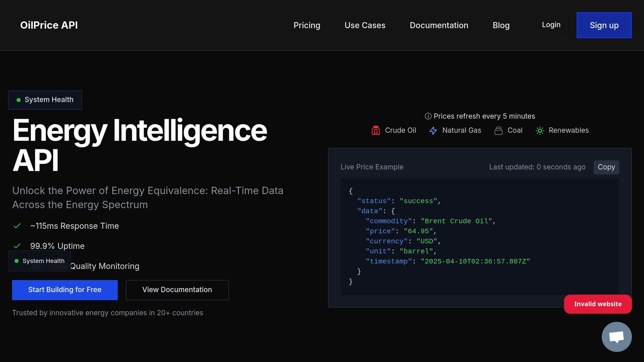Click the Coal icon
Image resolution: width=644 pixels, height=362 pixels.
point(498,130)
